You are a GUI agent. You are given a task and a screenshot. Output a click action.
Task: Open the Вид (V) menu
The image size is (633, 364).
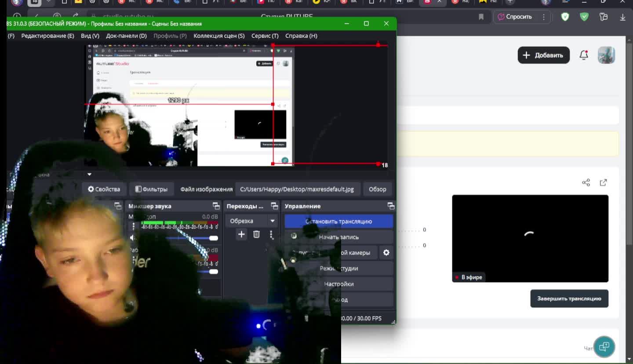90,36
